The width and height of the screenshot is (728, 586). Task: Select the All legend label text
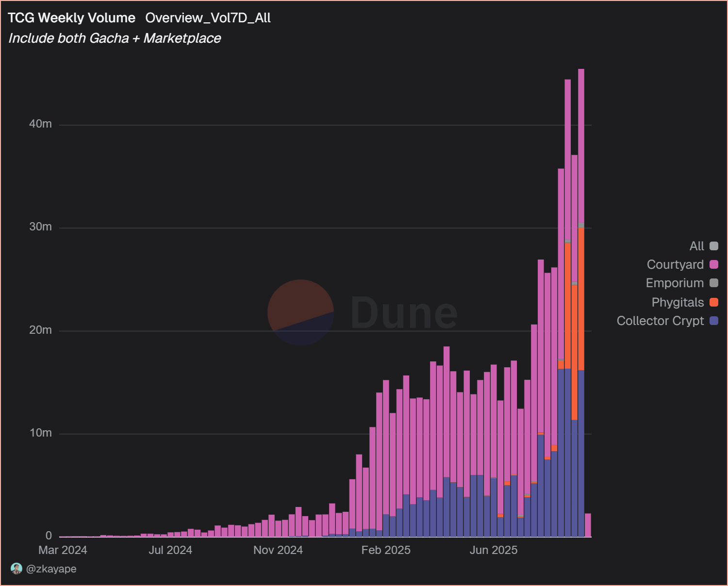(x=696, y=246)
